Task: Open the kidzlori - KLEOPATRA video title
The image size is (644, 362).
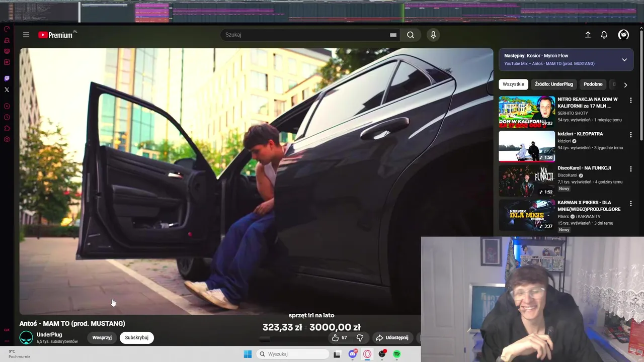Action: click(580, 134)
